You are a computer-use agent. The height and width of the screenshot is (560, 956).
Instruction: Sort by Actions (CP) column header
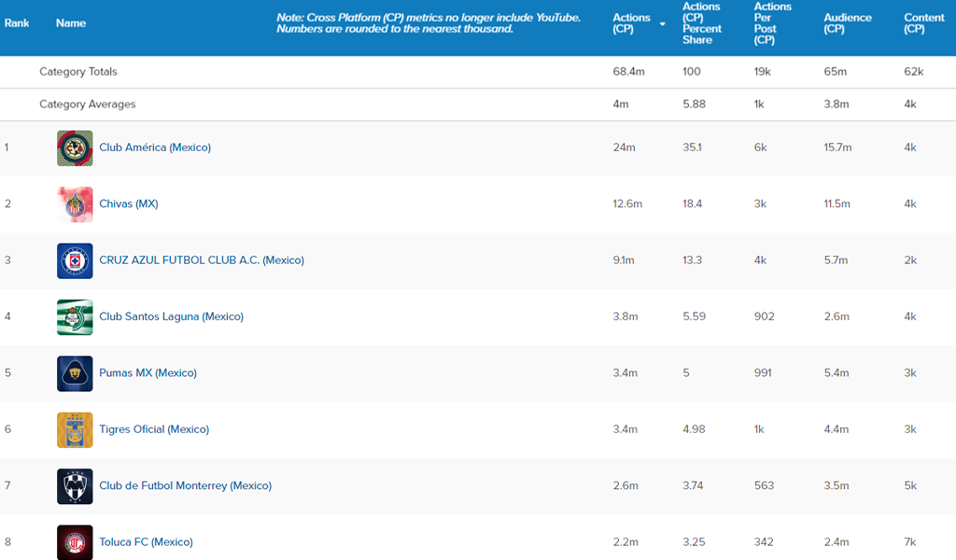[632, 23]
